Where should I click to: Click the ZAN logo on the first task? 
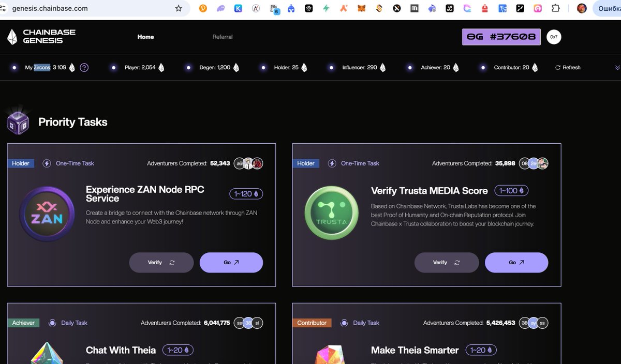pos(47,214)
